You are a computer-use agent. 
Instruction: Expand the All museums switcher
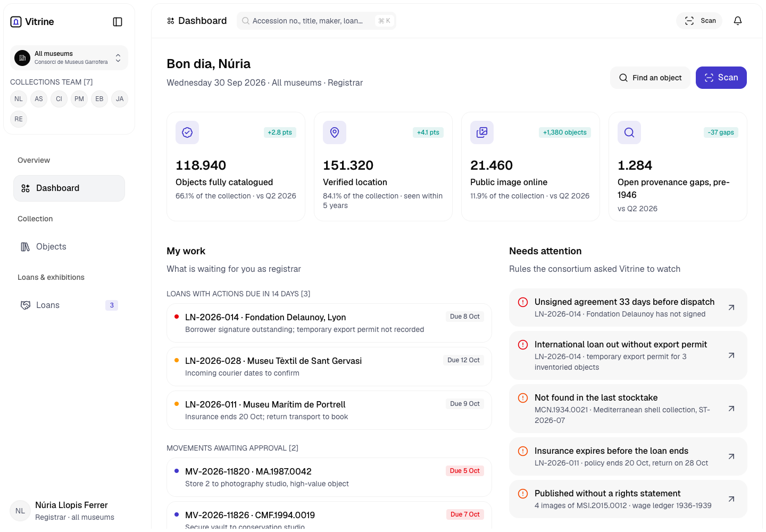(x=69, y=57)
